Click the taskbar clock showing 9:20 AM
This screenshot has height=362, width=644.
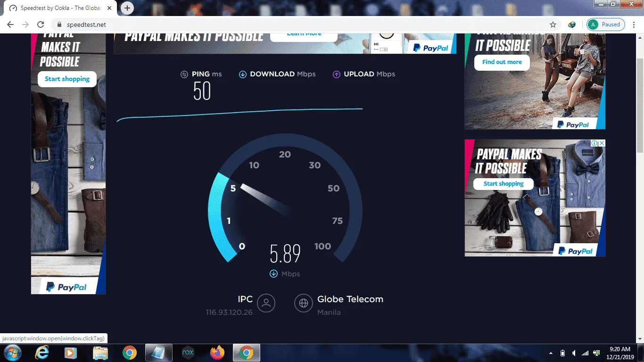pos(620,353)
